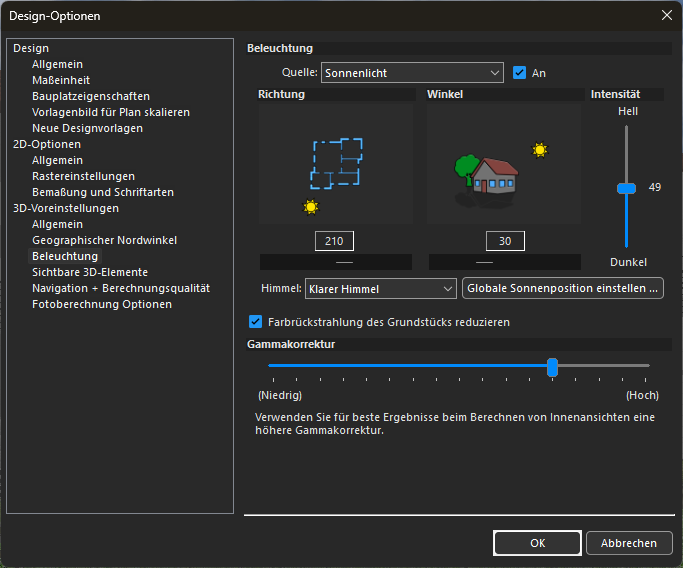
Task: Click the Richtung value field showing 210
Action: point(334,241)
